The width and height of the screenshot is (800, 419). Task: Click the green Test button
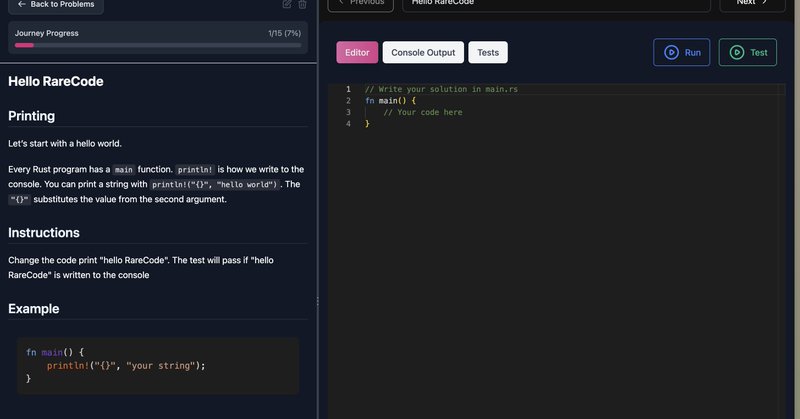[748, 52]
